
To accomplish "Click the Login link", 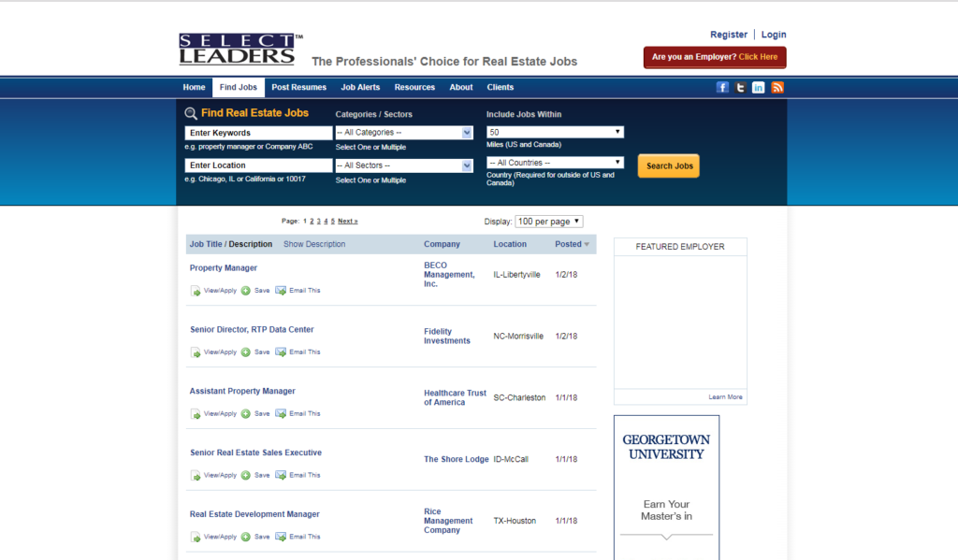I will coord(774,35).
